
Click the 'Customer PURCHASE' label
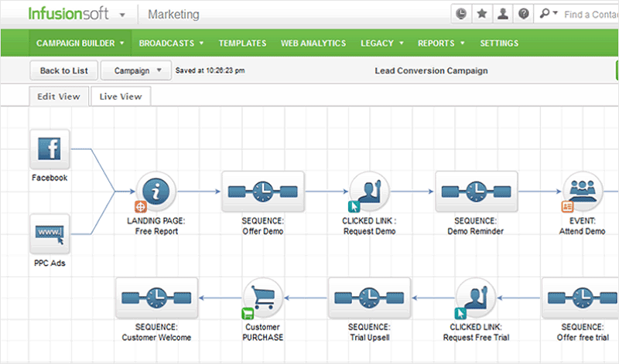click(263, 332)
